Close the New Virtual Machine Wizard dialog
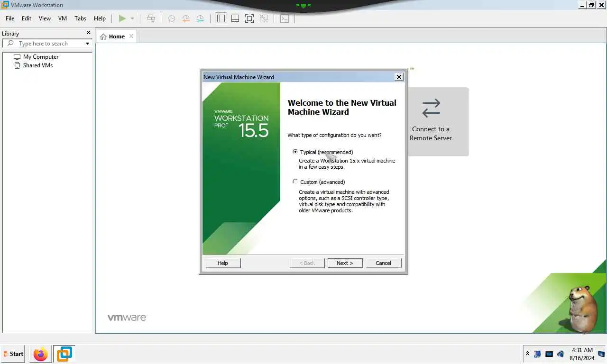Image resolution: width=607 pixels, height=364 pixels. click(x=399, y=77)
